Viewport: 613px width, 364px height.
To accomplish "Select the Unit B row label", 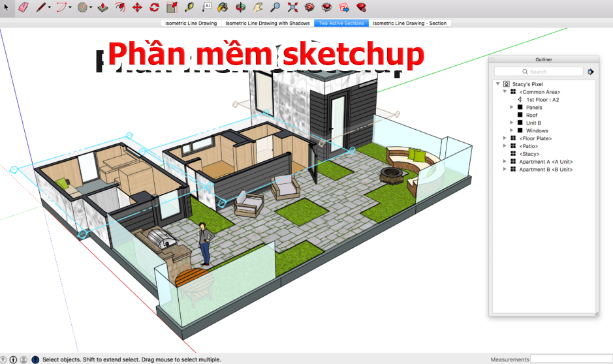I will pos(533,123).
